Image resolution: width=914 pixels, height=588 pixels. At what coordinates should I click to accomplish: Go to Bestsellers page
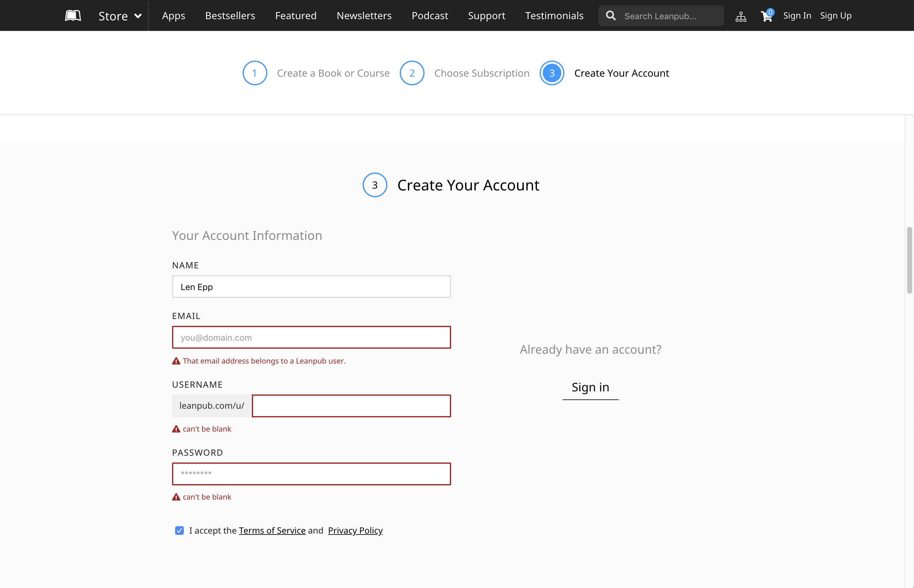230,16
